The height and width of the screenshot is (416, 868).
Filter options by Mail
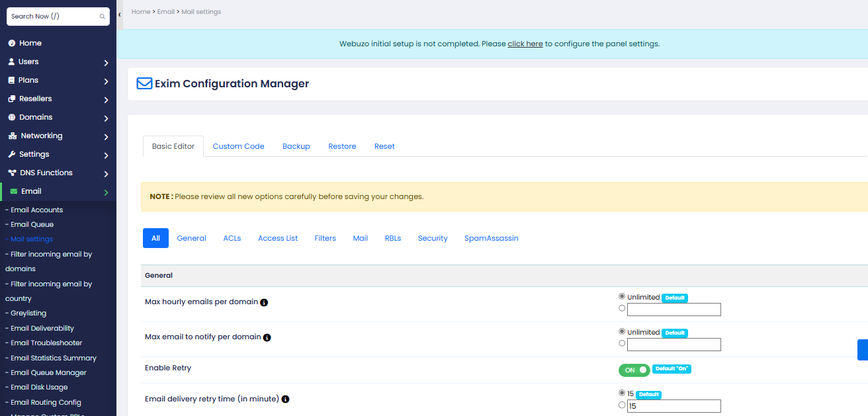(361, 238)
